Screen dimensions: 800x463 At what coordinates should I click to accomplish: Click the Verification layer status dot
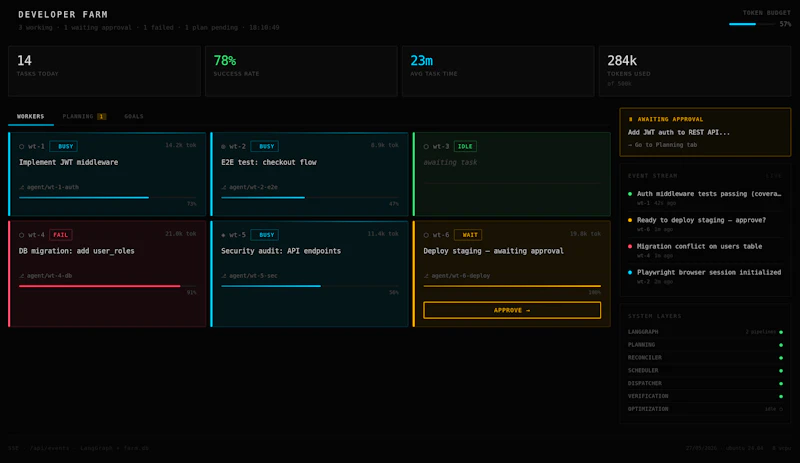(x=781, y=396)
